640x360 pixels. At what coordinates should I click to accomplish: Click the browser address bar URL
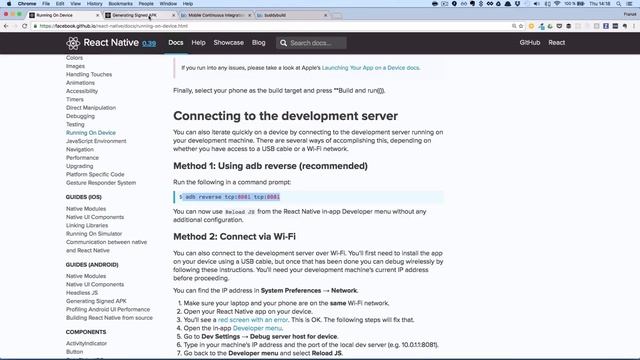pos(114,26)
